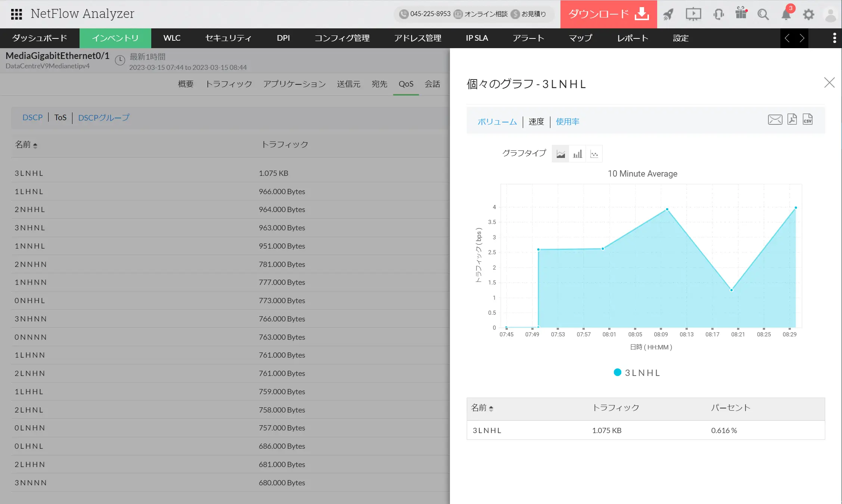Open the セキュリティ menu tab
842x504 pixels.
(x=228, y=38)
